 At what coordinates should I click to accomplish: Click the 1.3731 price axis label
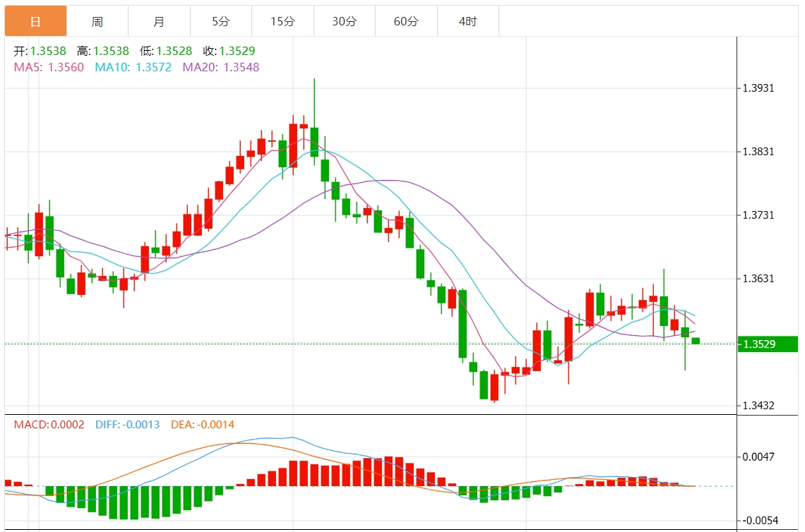(758, 215)
